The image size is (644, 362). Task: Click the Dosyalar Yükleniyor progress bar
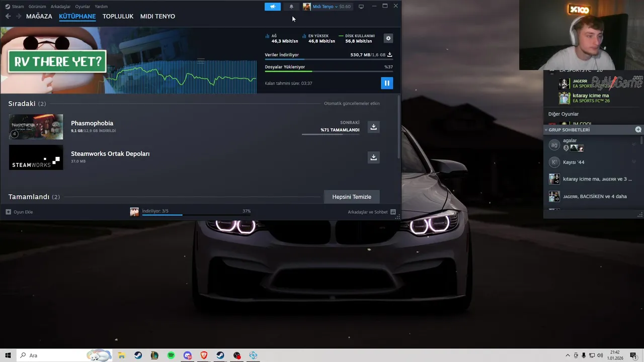click(x=329, y=71)
